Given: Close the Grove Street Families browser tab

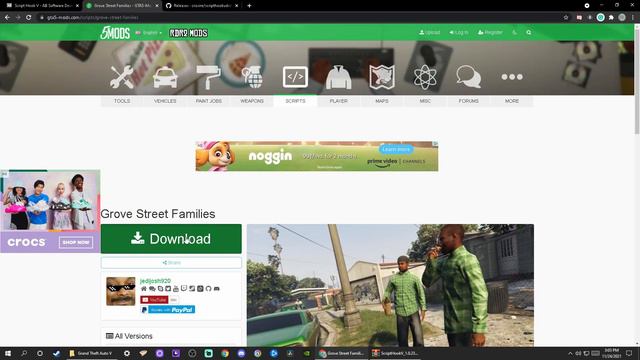Looking at the screenshot, I should pos(157,6).
